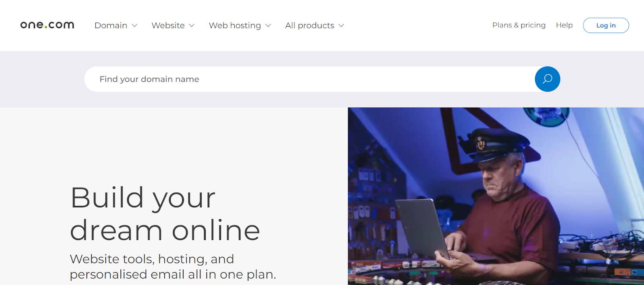Image resolution: width=644 pixels, height=285 pixels.
Task: Click the 'Build your dream online' heading
Action: point(165,214)
